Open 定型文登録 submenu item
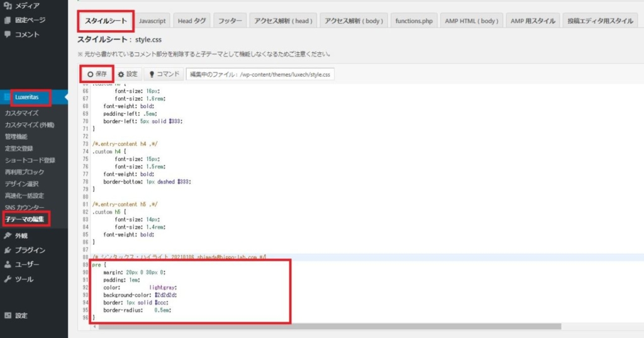The height and width of the screenshot is (338, 644). coord(19,148)
